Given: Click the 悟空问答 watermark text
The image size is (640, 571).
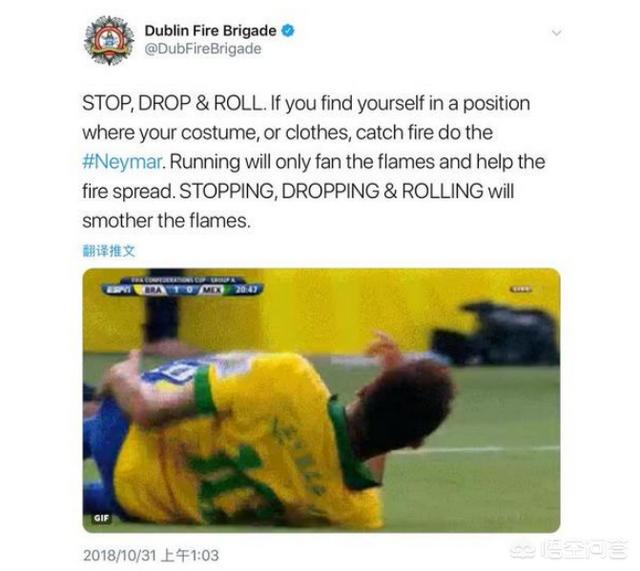Looking at the screenshot, I should pos(584,551).
